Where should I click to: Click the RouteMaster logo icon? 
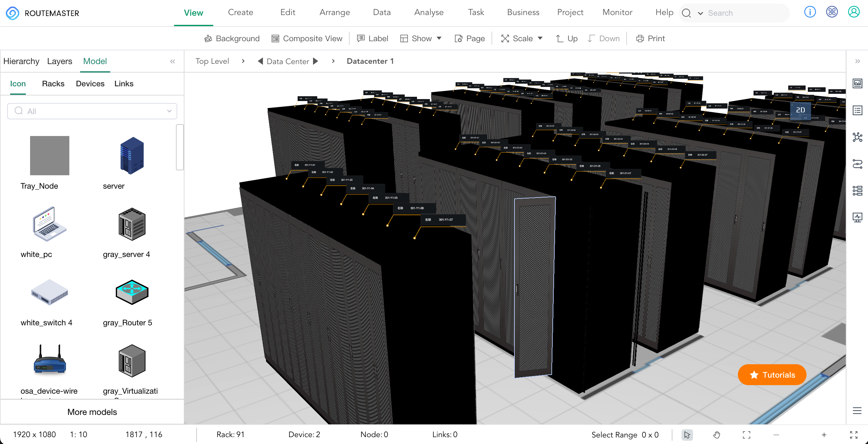pos(12,13)
